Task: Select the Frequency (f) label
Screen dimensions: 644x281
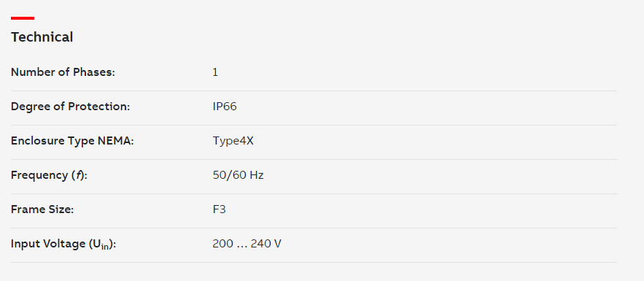Action: click(x=50, y=175)
